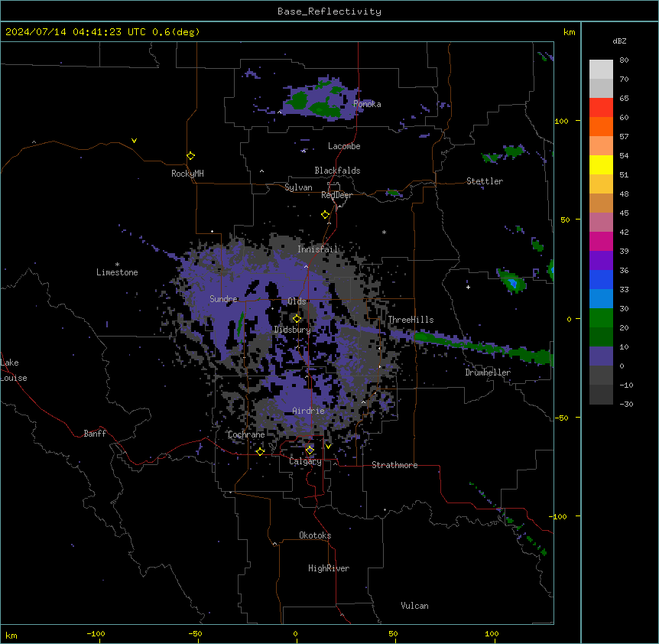Pick the magenta swatch between 42 and 39

(x=601, y=241)
